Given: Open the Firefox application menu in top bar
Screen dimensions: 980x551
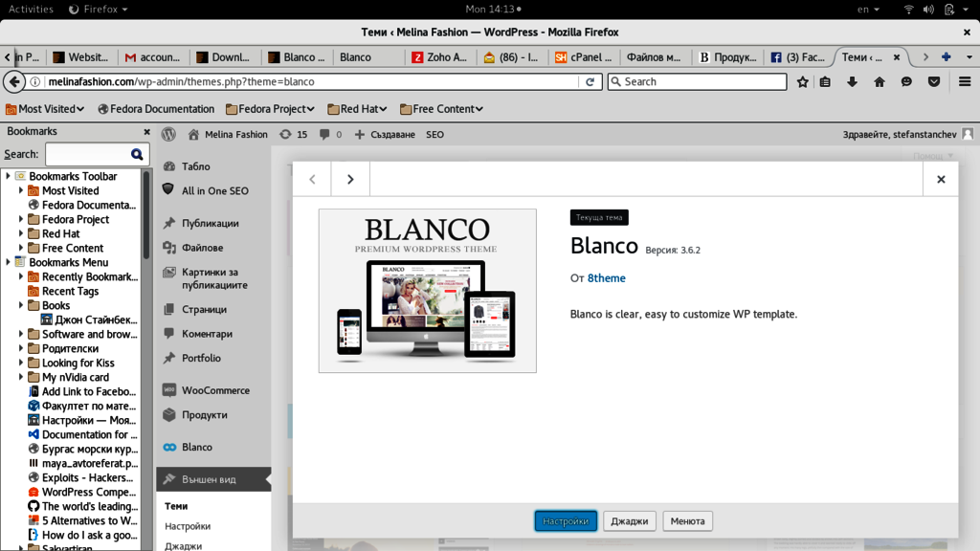Looking at the screenshot, I should (x=99, y=10).
